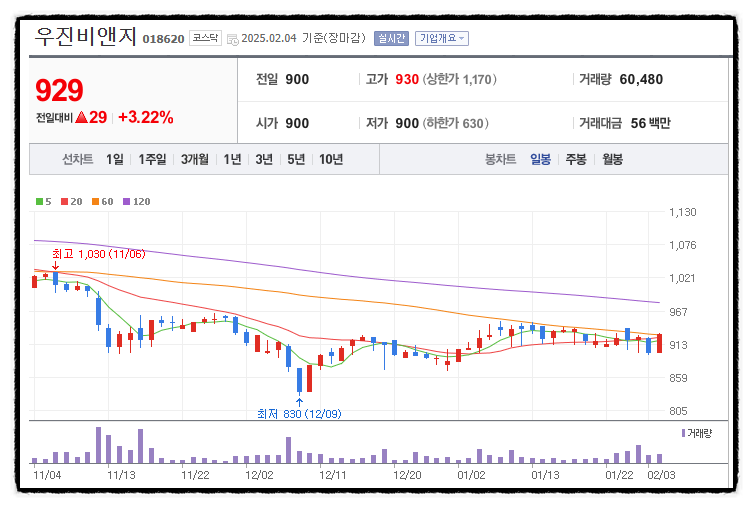The width and height of the screenshot is (753, 508).
Task: Click the current price 929
Action: (59, 90)
